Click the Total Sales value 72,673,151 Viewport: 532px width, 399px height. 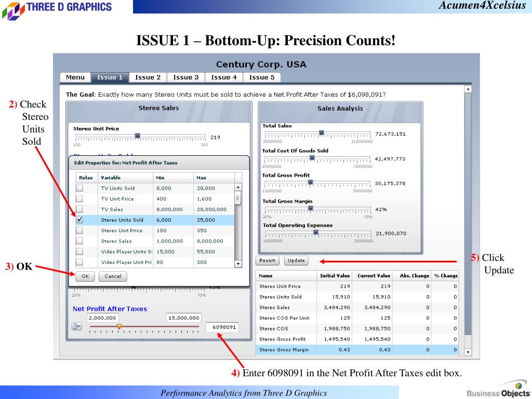coord(391,134)
